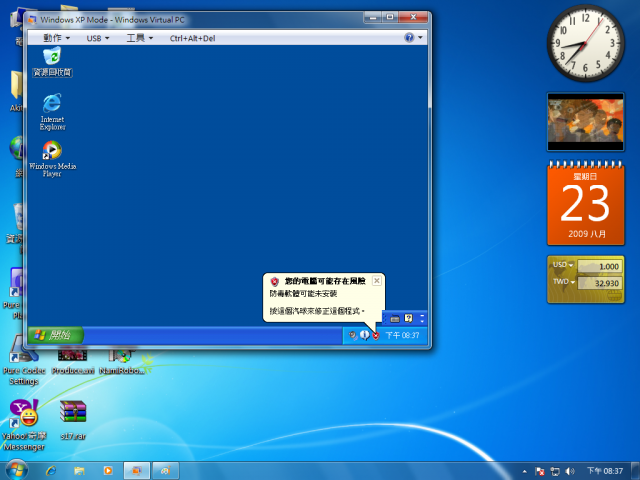Click the Virtual PC taskbar button
The height and width of the screenshot is (480, 640).
click(x=137, y=471)
